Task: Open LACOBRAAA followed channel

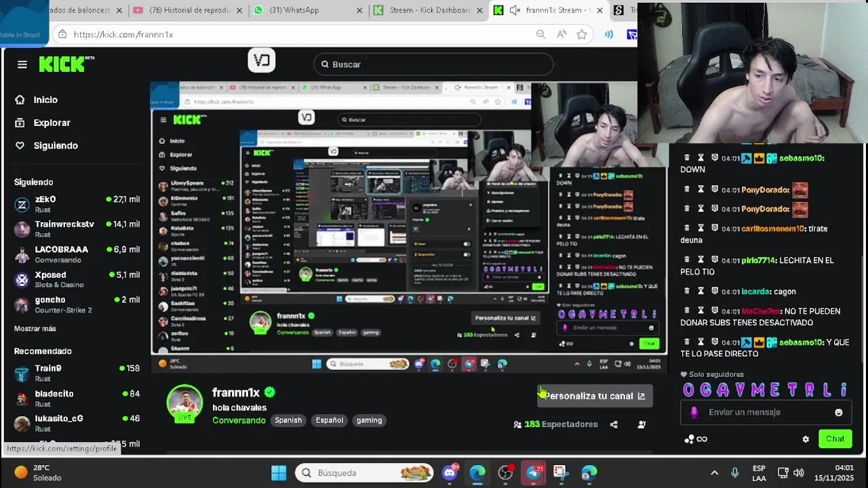Action: 77,254
